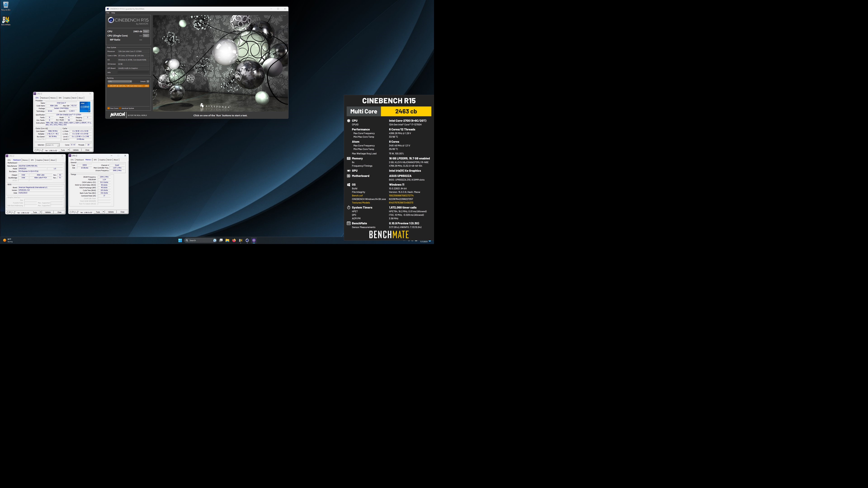The image size is (868, 488).
Task: Open About tab in CPU-Z CPU window
Action: 81,98
